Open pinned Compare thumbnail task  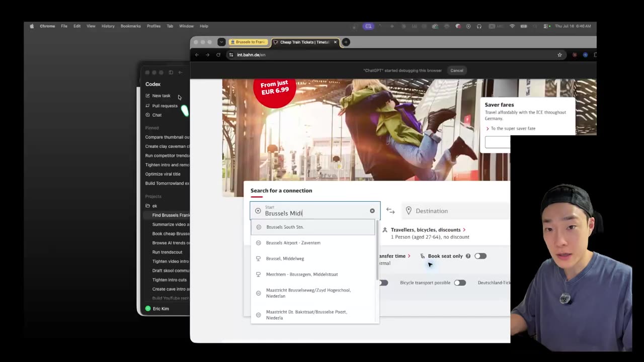click(x=167, y=137)
